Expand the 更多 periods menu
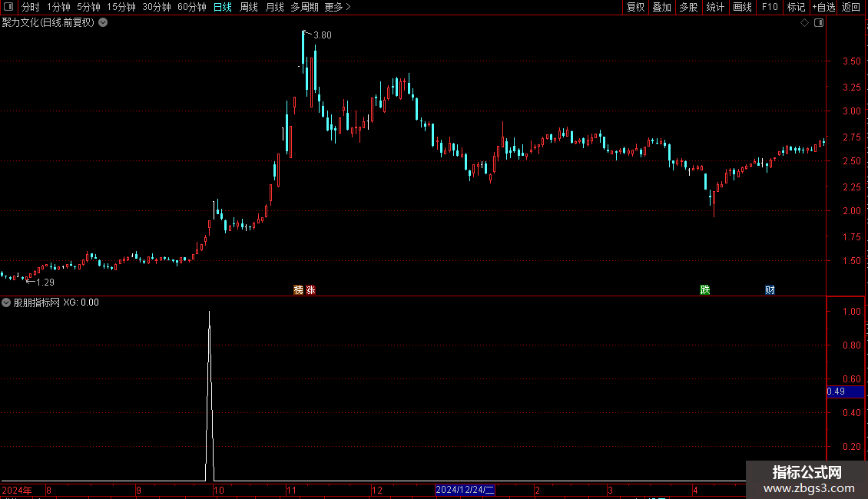The image size is (868, 499). click(x=338, y=7)
